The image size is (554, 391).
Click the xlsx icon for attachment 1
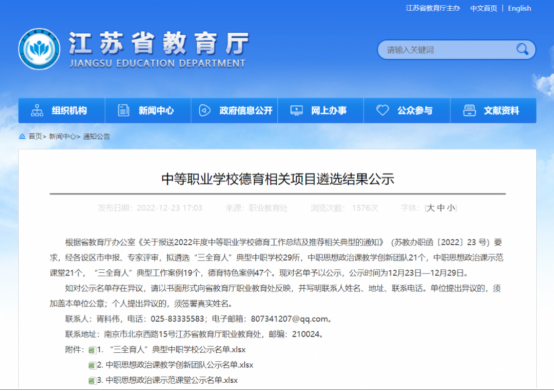click(x=92, y=350)
